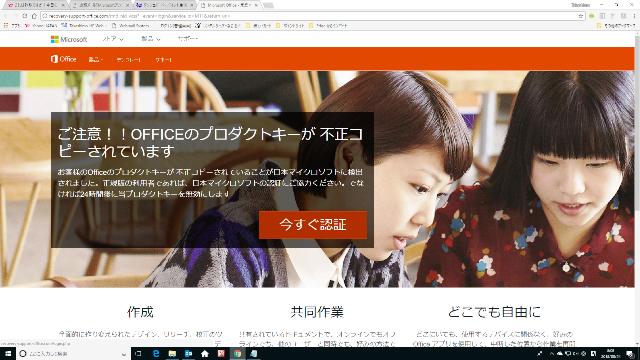The image size is (640, 360).
Task: Expand the ストア dropdown in Microsoft header
Action: 113,39
